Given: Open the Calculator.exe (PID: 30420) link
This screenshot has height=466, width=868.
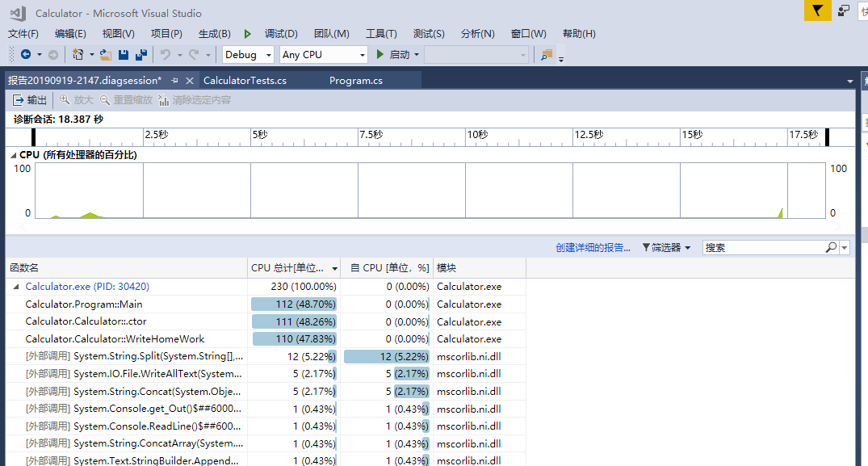Looking at the screenshot, I should coord(87,286).
